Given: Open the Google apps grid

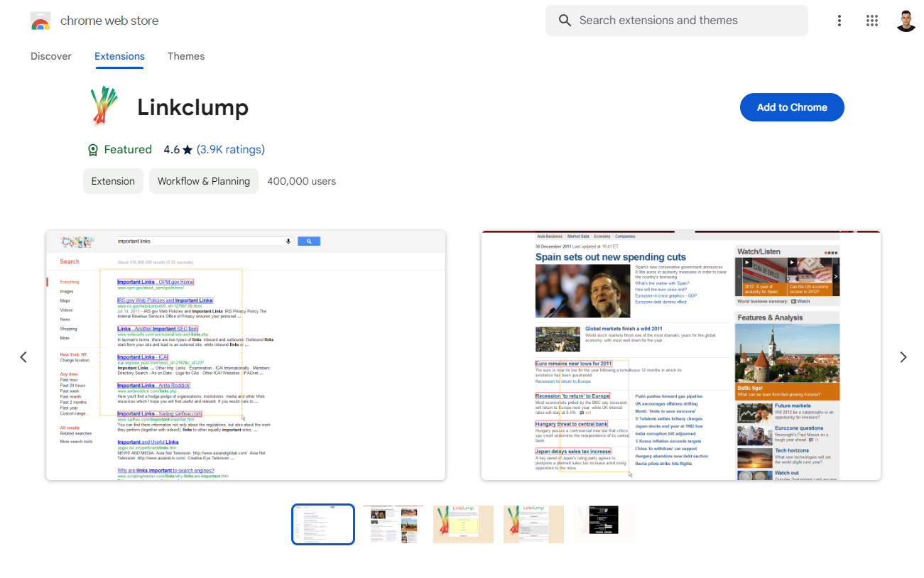Looking at the screenshot, I should tap(872, 21).
